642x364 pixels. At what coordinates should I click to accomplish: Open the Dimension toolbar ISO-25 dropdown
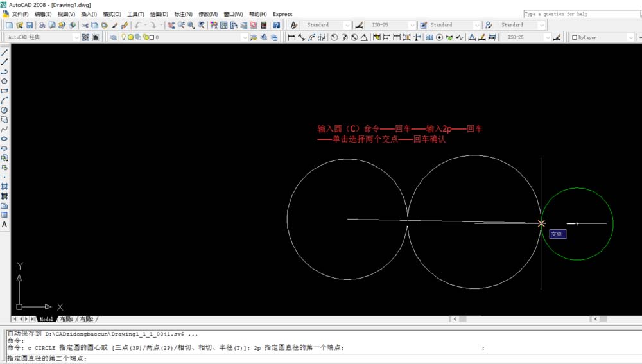pyautogui.click(x=548, y=37)
